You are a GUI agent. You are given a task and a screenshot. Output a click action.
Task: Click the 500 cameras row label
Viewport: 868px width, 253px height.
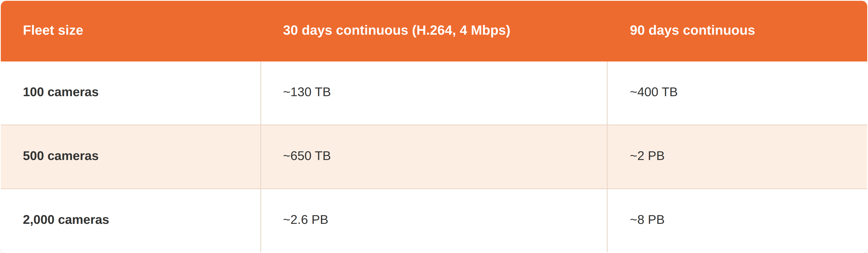click(x=61, y=156)
